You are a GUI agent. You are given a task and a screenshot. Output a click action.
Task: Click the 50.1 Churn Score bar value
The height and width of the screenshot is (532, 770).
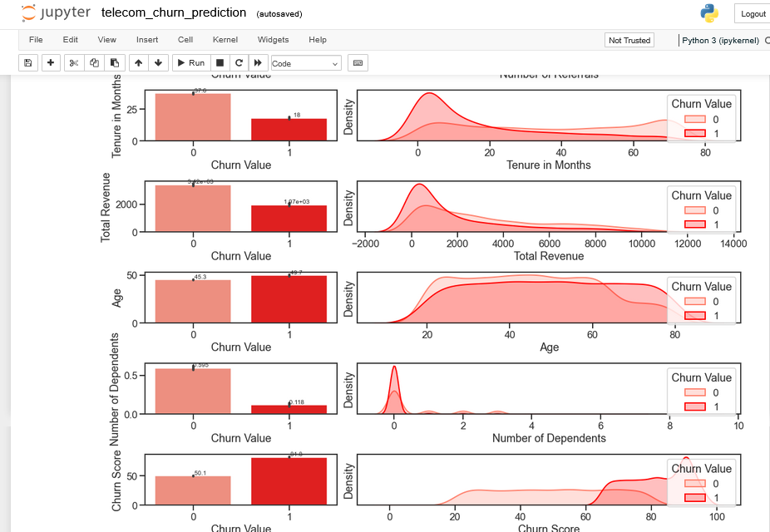(200, 474)
